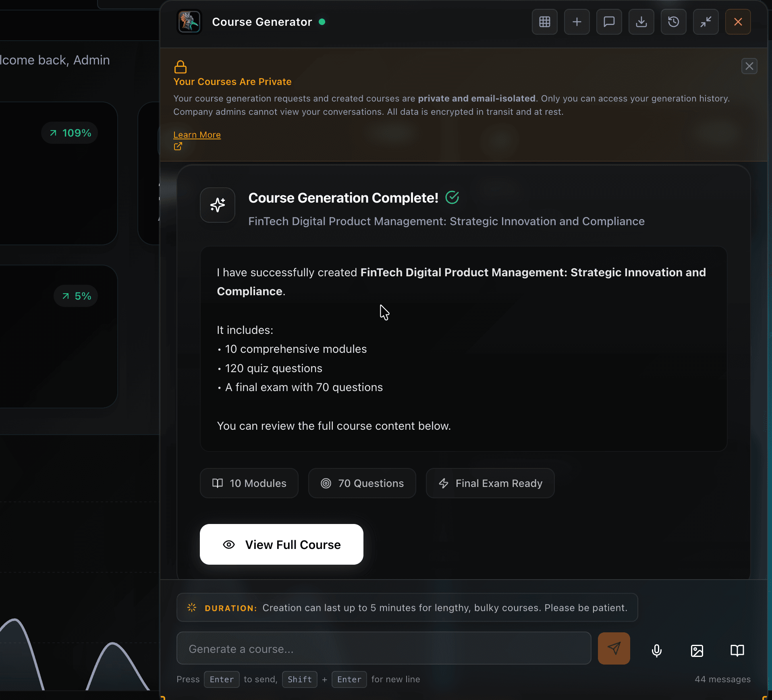Start a new conversation with the plus icon

(x=577, y=22)
